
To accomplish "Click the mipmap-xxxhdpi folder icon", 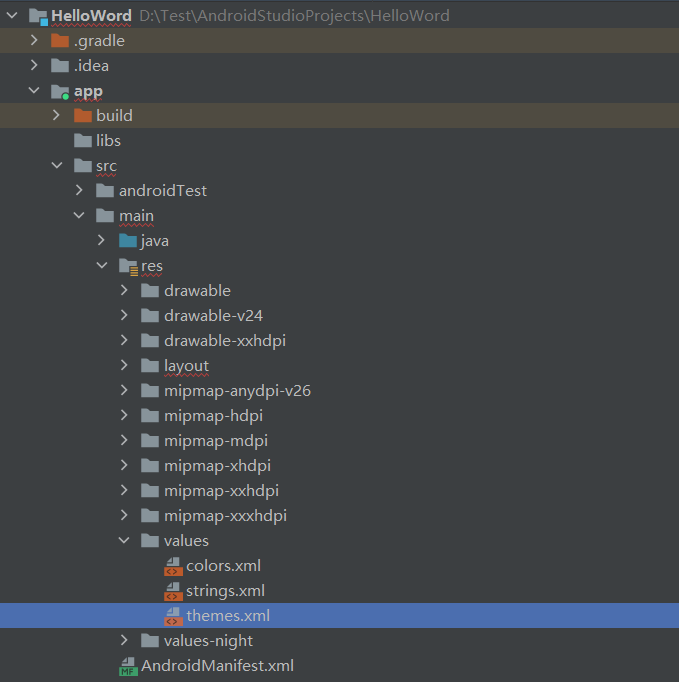I will pos(150,515).
